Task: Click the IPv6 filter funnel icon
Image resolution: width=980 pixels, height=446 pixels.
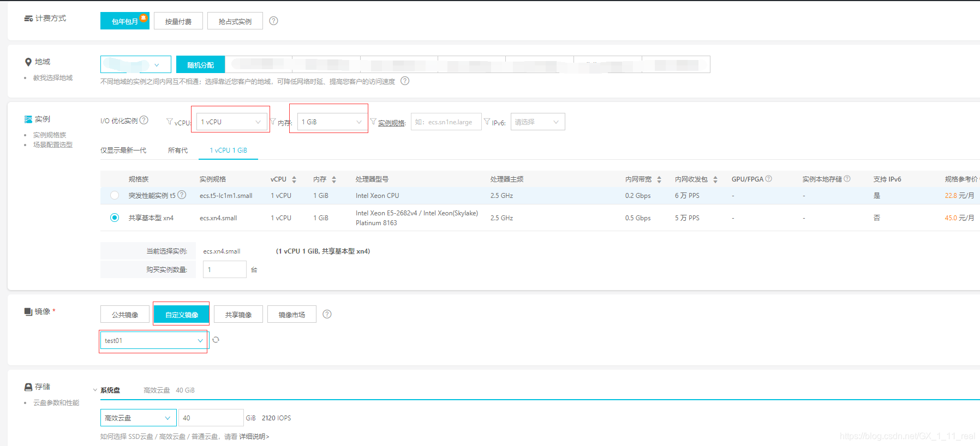Action: (x=487, y=122)
